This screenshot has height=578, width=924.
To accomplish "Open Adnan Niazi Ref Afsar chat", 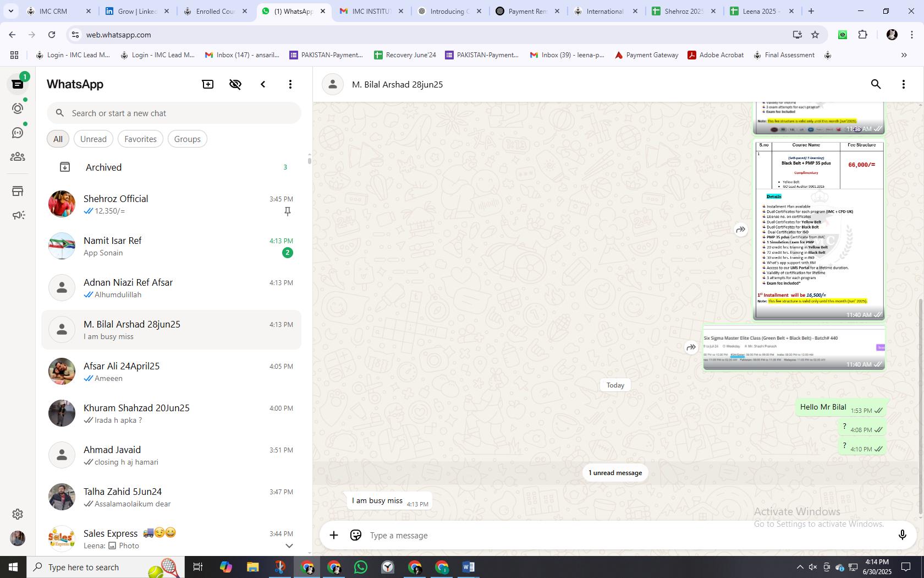I will tap(172, 288).
